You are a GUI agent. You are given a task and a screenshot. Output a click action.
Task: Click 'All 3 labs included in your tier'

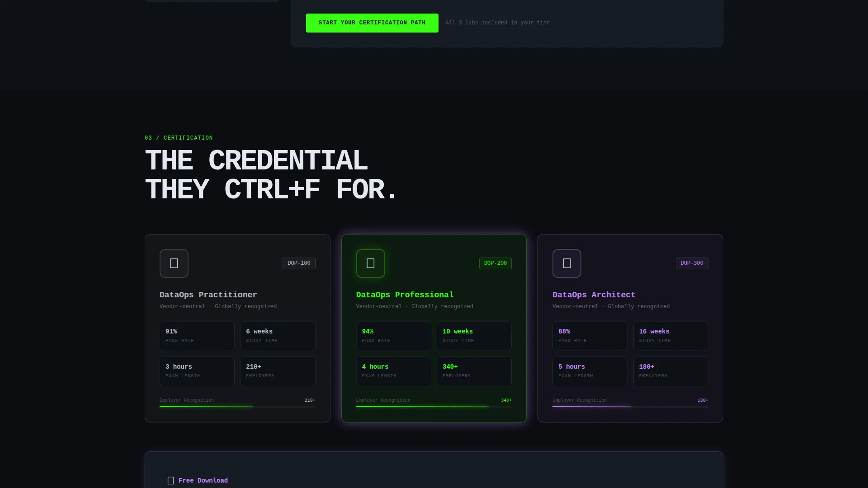497,23
